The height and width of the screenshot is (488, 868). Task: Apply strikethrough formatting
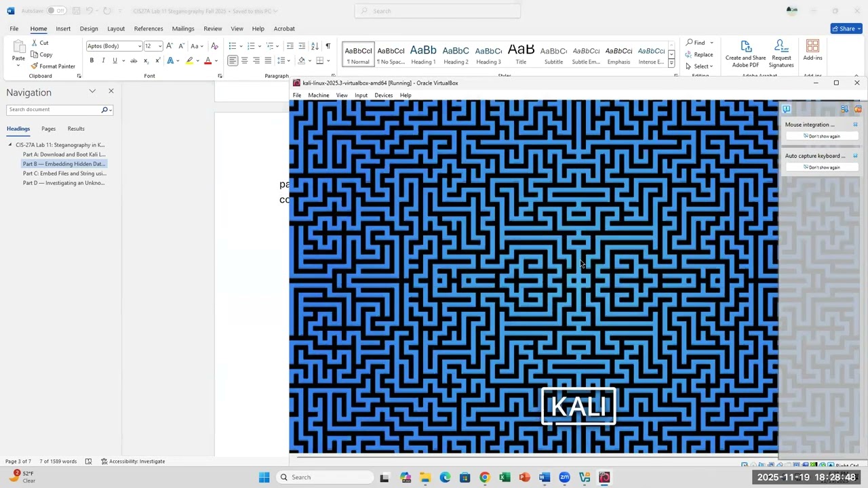pyautogui.click(x=134, y=60)
